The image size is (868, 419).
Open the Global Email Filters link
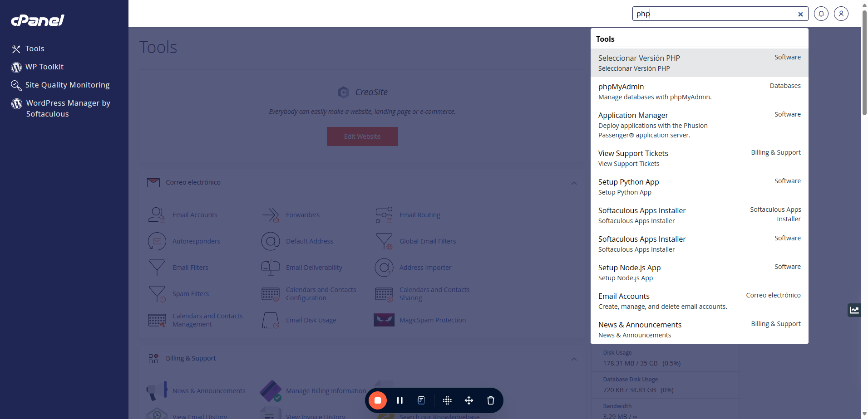click(x=428, y=241)
